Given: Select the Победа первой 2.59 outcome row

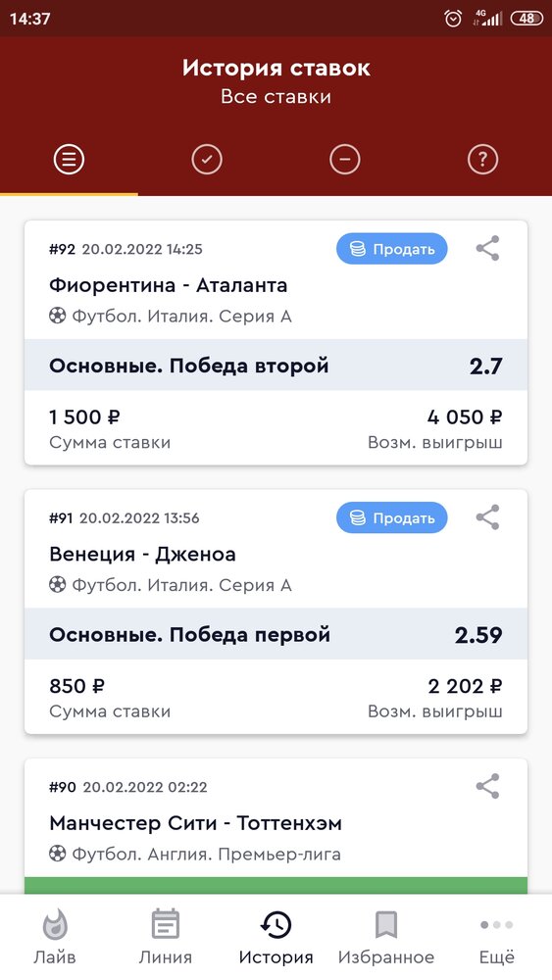Looking at the screenshot, I should [x=276, y=634].
